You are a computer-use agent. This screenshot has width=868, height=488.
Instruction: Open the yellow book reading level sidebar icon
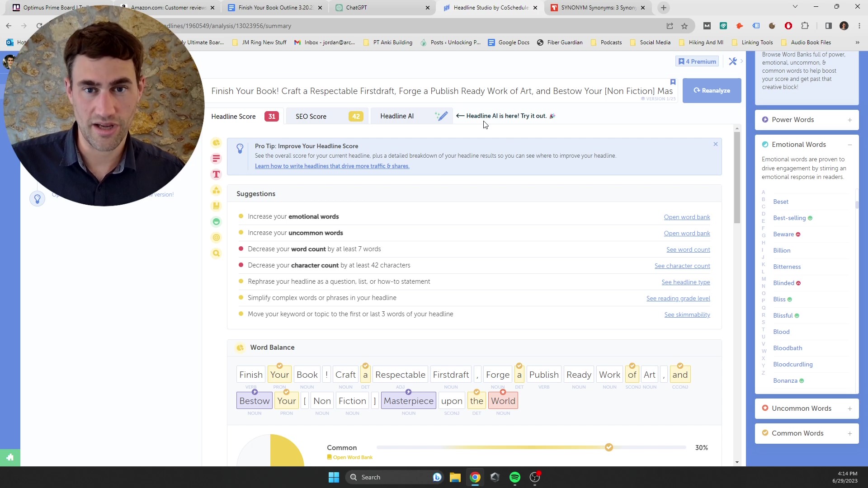[216, 206]
